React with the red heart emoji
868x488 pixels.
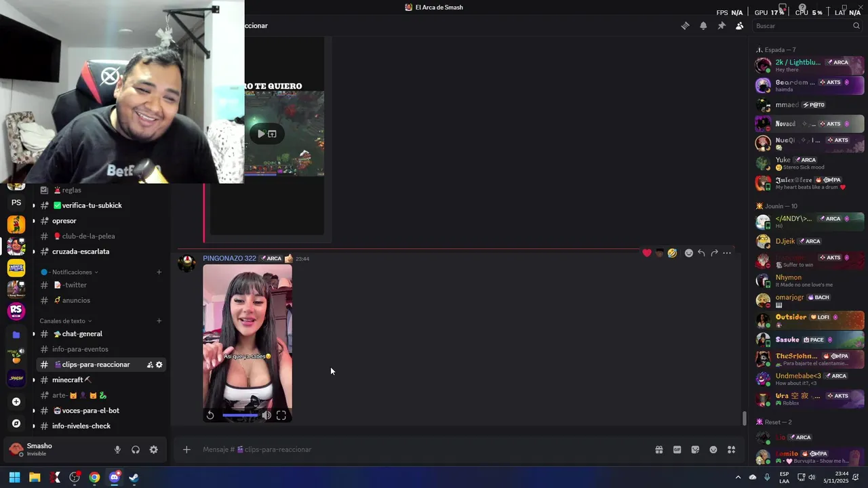pyautogui.click(x=647, y=253)
